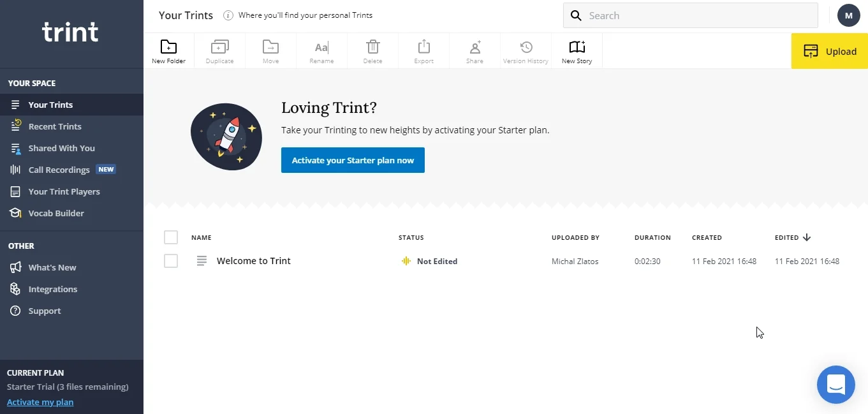
Task: Check the Welcome to Trint row checkbox
Action: [x=171, y=261]
